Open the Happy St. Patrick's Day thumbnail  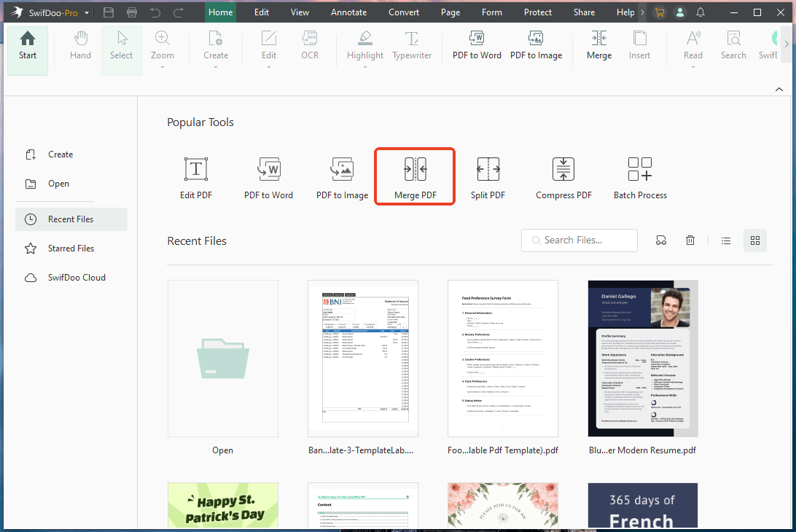[223, 505]
